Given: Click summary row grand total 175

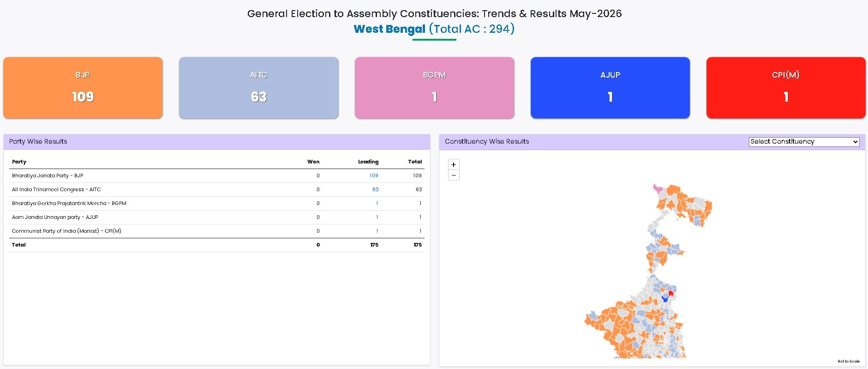Looking at the screenshot, I should pyautogui.click(x=418, y=245).
